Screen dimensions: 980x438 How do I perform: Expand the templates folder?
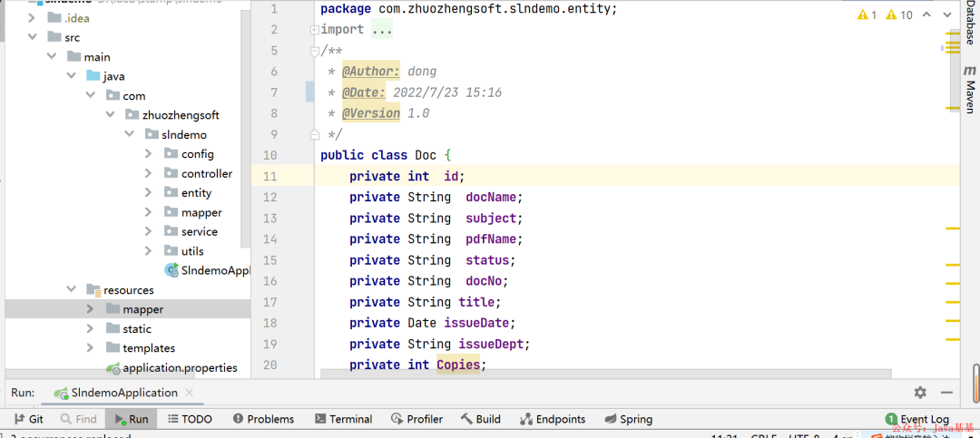(91, 347)
